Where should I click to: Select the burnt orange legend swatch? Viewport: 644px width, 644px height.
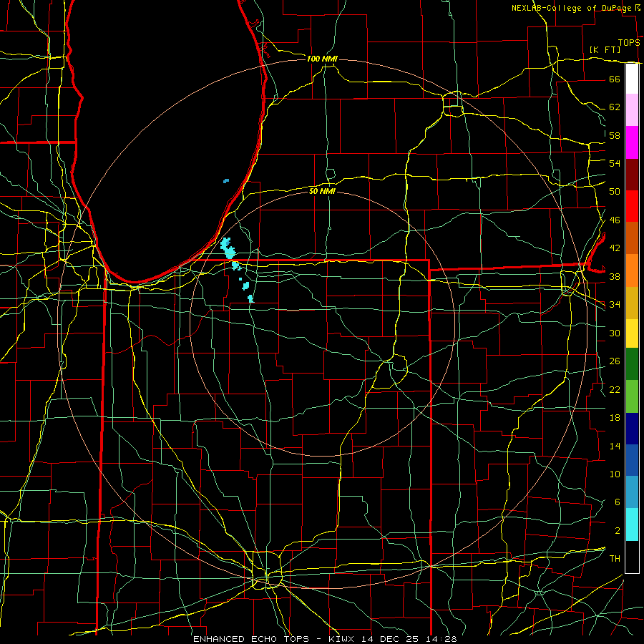(x=632, y=238)
